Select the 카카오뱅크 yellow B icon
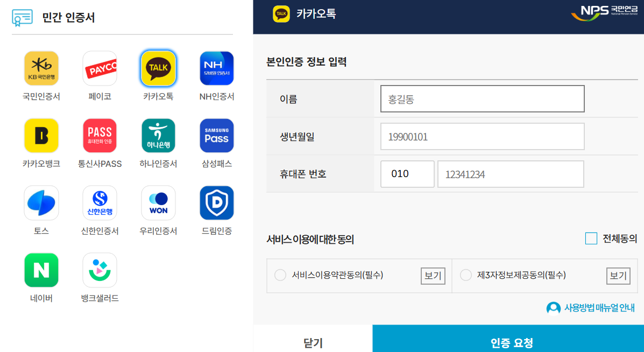This screenshot has width=644, height=352. tap(41, 136)
